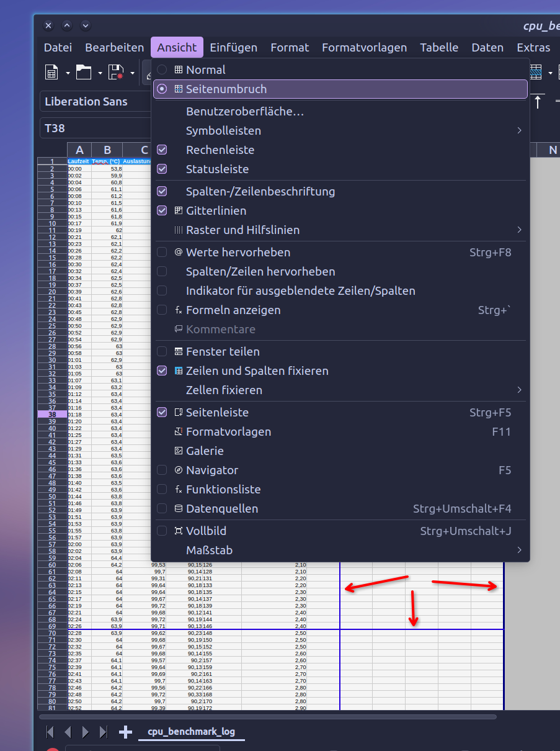Enable Spalten/Zeilen hervorheben option

(340, 272)
